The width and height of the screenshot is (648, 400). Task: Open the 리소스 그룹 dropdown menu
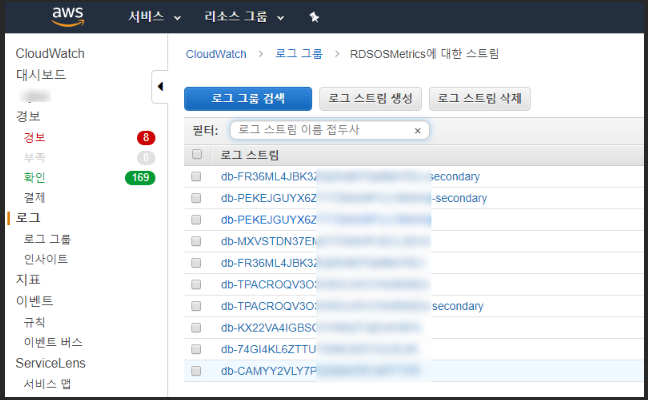244,17
